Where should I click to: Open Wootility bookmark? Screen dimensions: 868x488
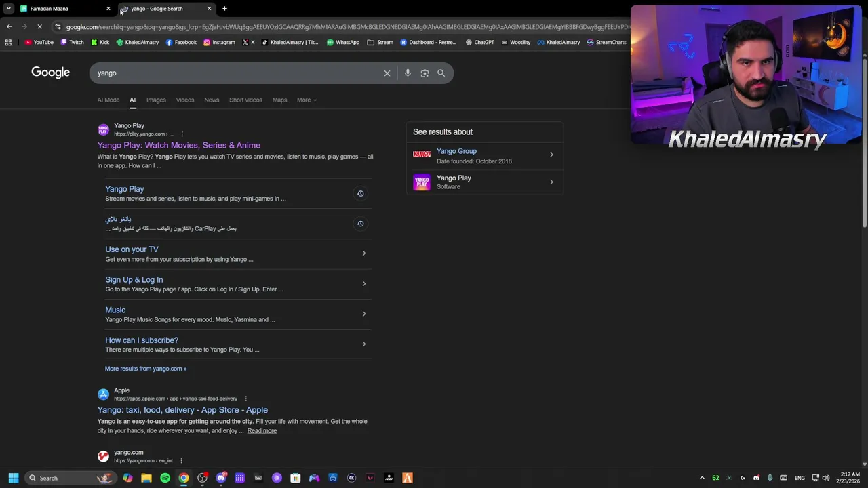[515, 42]
